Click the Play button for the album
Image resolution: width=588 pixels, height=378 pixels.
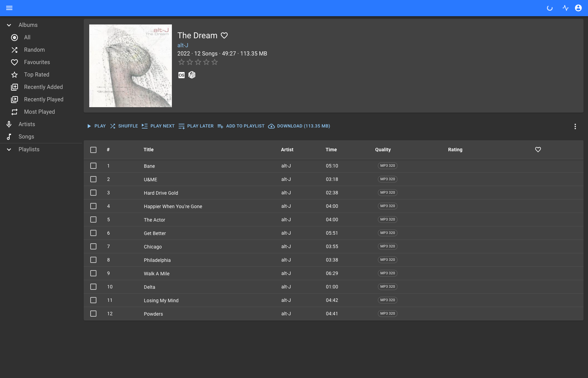point(96,126)
